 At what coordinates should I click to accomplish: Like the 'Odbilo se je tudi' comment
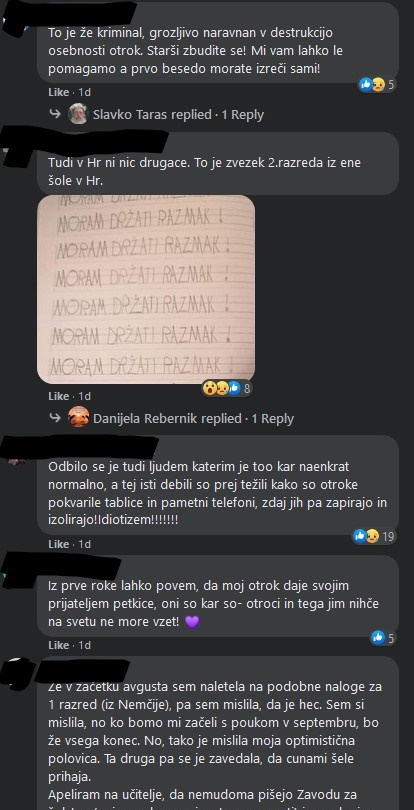58,544
